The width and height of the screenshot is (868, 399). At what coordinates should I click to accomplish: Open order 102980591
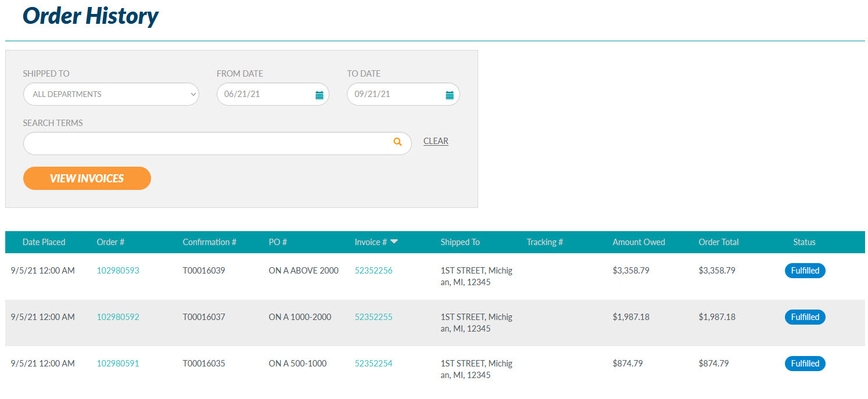[x=118, y=364]
